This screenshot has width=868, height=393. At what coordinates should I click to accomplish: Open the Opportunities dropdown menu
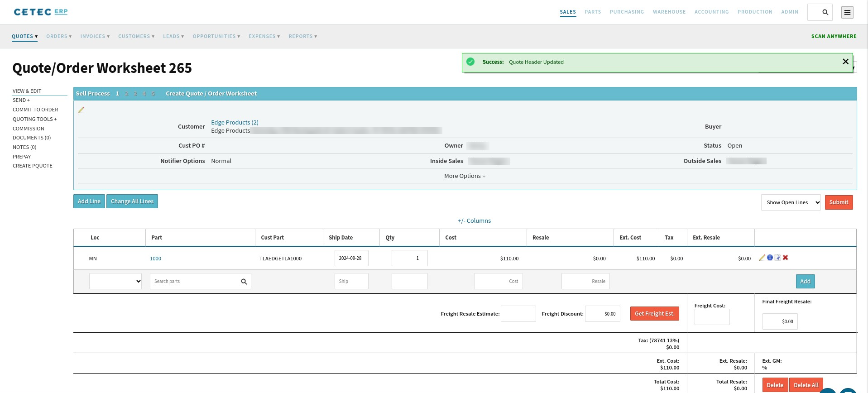(216, 36)
